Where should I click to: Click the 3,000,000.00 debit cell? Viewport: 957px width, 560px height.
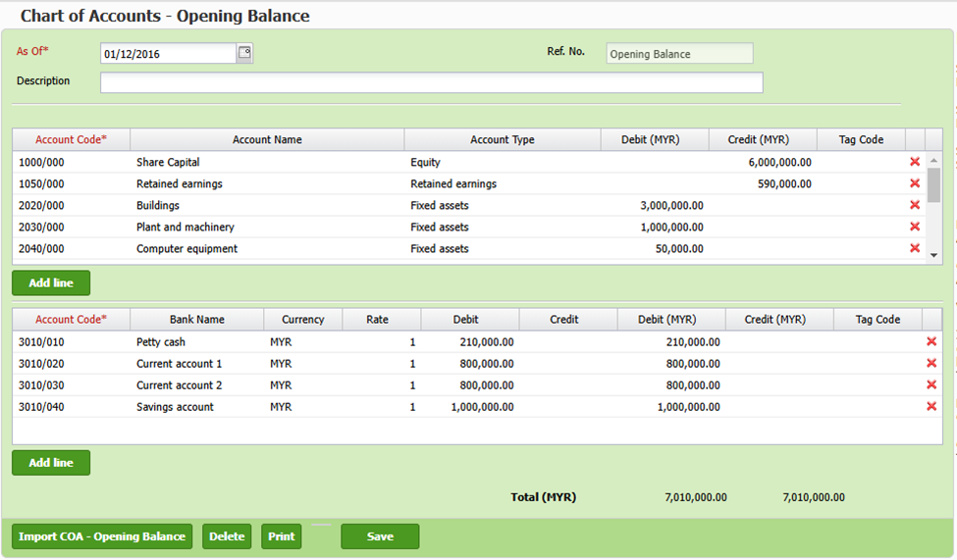(655, 206)
